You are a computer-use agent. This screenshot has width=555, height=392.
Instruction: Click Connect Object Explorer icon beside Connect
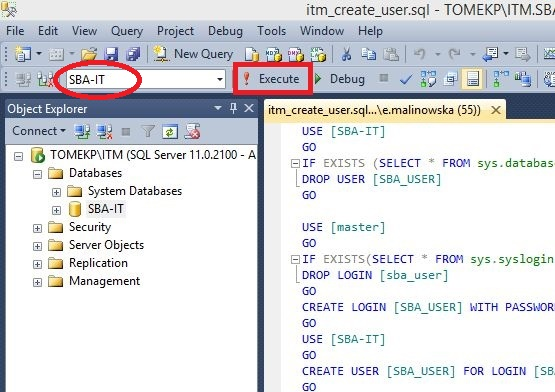(82, 132)
